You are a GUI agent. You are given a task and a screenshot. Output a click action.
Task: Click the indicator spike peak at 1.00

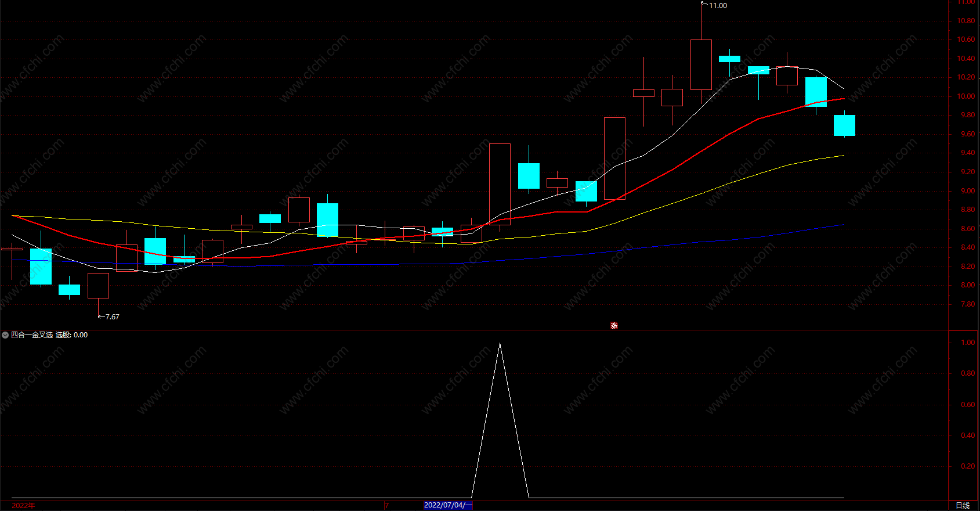[x=500, y=344]
